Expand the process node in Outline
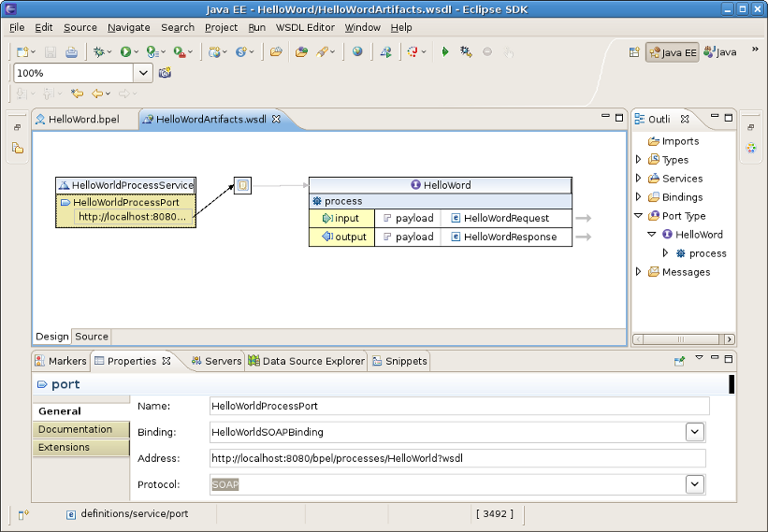The height and width of the screenshot is (532, 768). (x=665, y=253)
